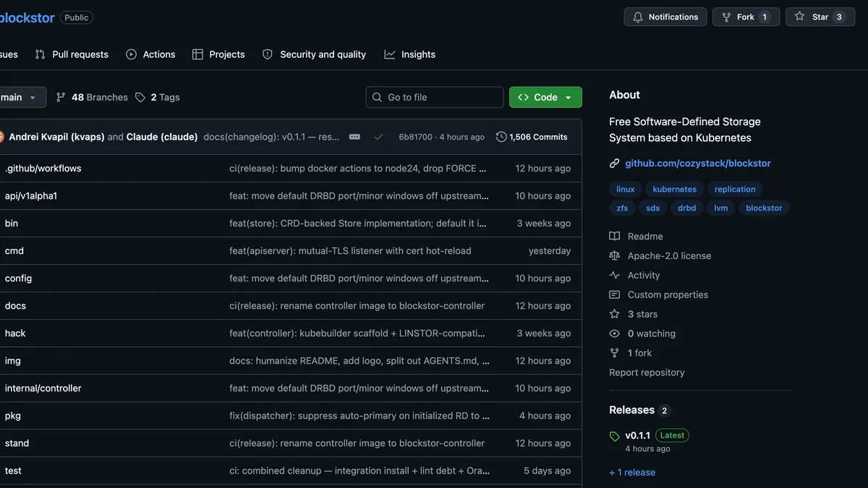Image resolution: width=868 pixels, height=488 pixels.
Task: Select the zfs topic tag
Action: (x=623, y=208)
